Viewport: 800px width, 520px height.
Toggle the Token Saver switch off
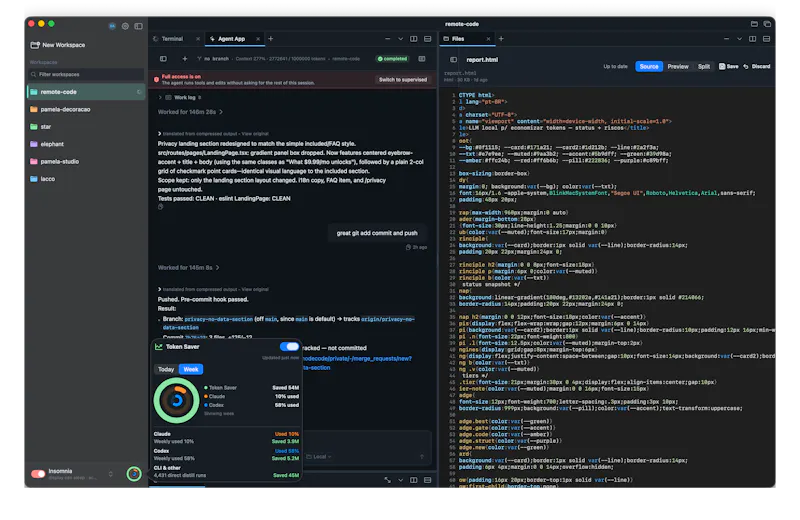pyautogui.click(x=289, y=346)
